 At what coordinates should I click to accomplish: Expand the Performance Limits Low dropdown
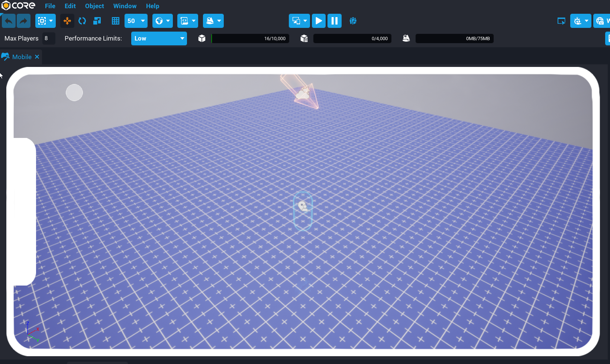coord(159,38)
